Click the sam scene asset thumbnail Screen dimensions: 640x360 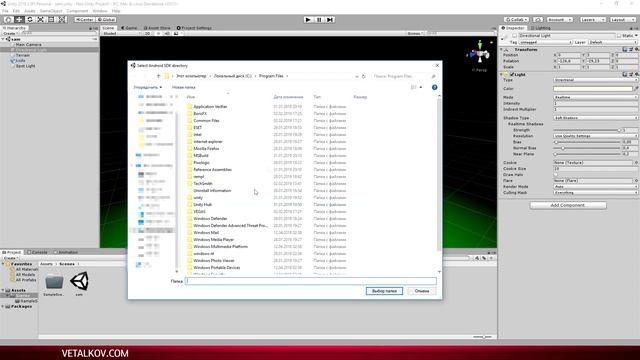79,281
